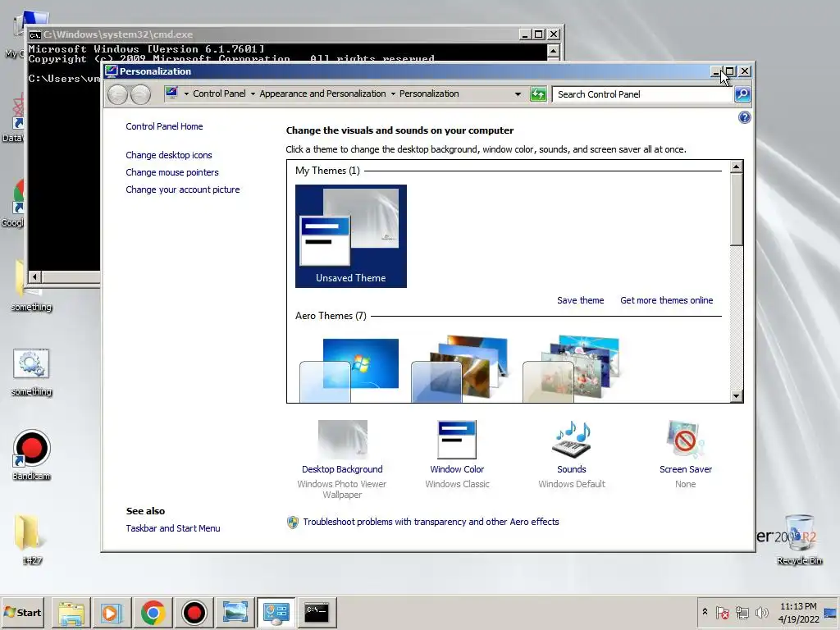This screenshot has width=840, height=630.
Task: Open the Desktop Background settings icon
Action: 342,440
